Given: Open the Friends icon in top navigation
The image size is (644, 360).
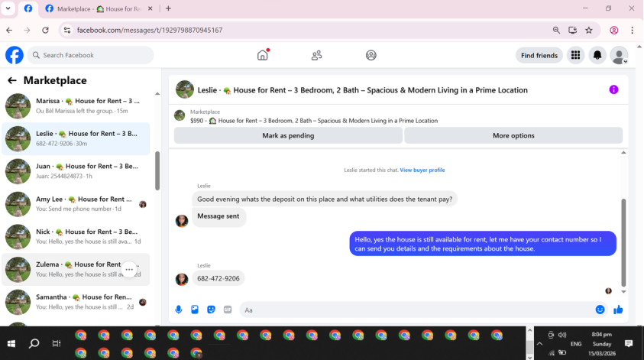Looking at the screenshot, I should pos(317,55).
